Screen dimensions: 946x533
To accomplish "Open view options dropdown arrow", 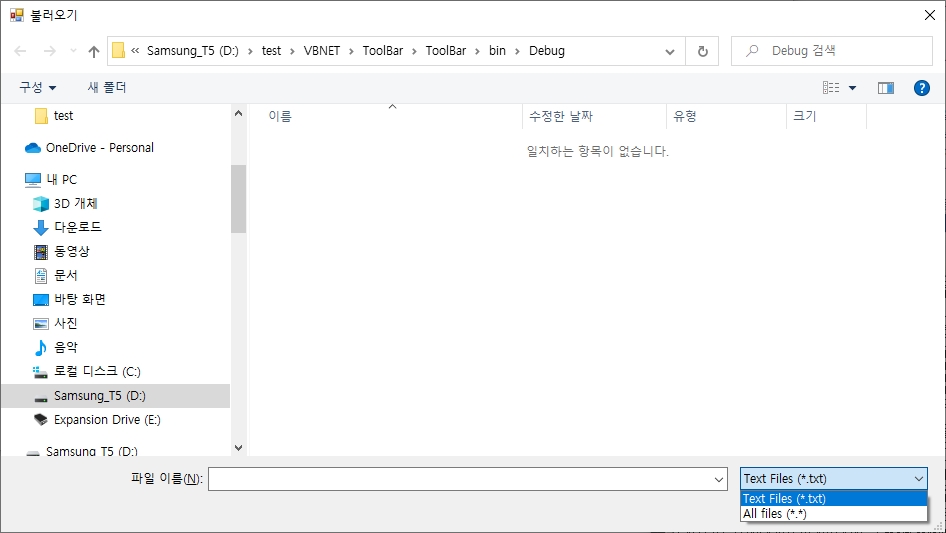I will [x=852, y=88].
